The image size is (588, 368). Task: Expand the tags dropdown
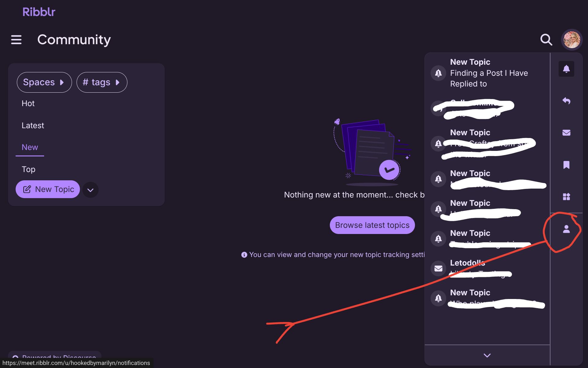[102, 82]
